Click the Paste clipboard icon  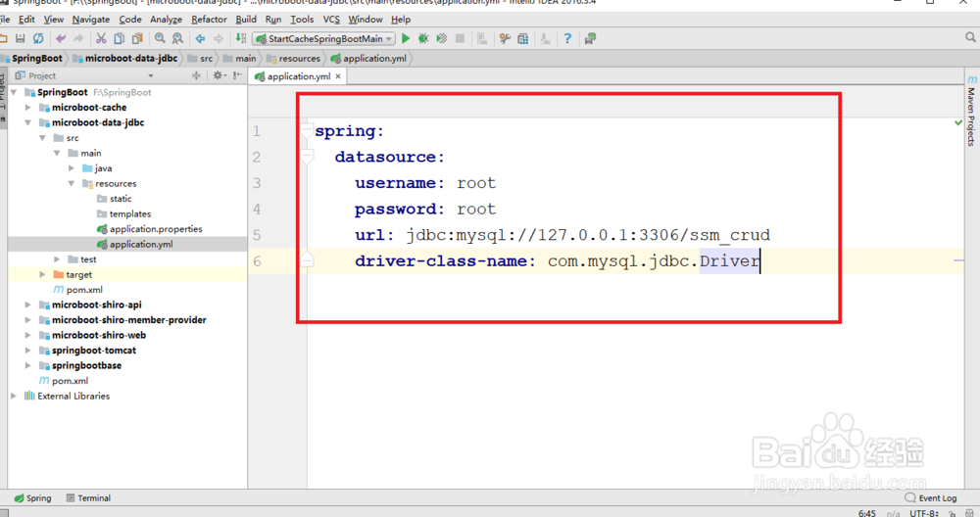pos(137,39)
